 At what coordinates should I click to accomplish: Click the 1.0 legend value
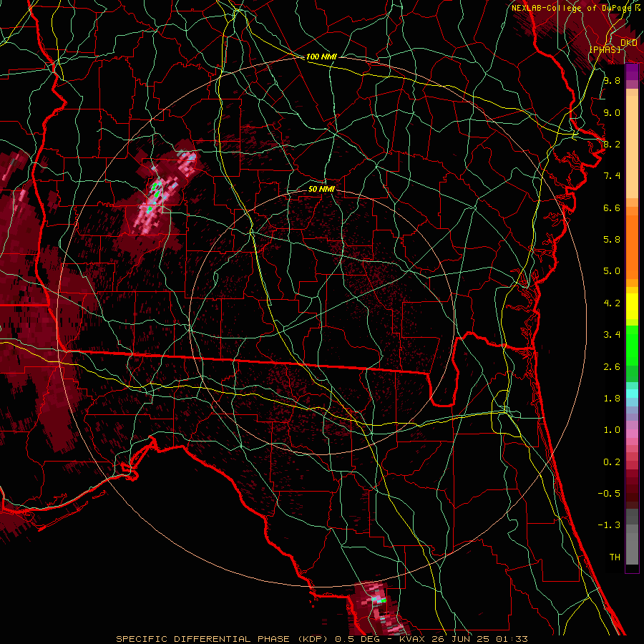pos(612,430)
